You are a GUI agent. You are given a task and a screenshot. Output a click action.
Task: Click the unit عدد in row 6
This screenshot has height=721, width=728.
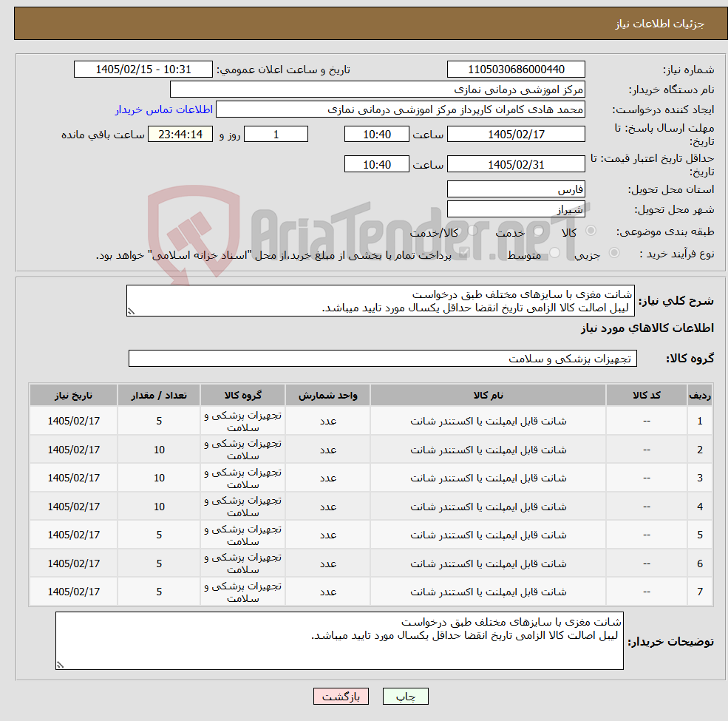[x=328, y=563]
